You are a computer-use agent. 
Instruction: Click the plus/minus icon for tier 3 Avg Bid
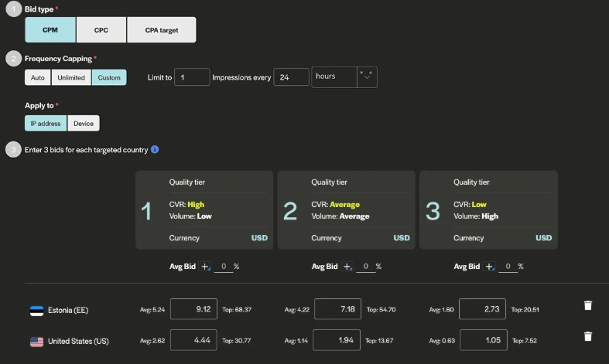(x=490, y=267)
